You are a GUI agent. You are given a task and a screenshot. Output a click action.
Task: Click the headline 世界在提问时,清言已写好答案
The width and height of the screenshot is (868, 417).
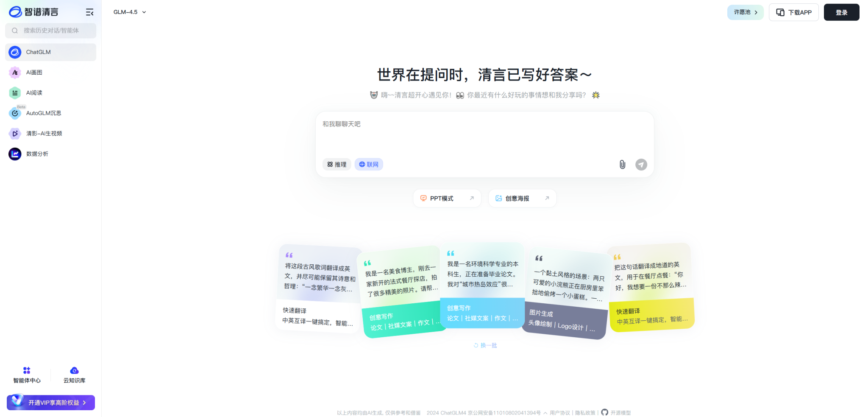coord(484,75)
